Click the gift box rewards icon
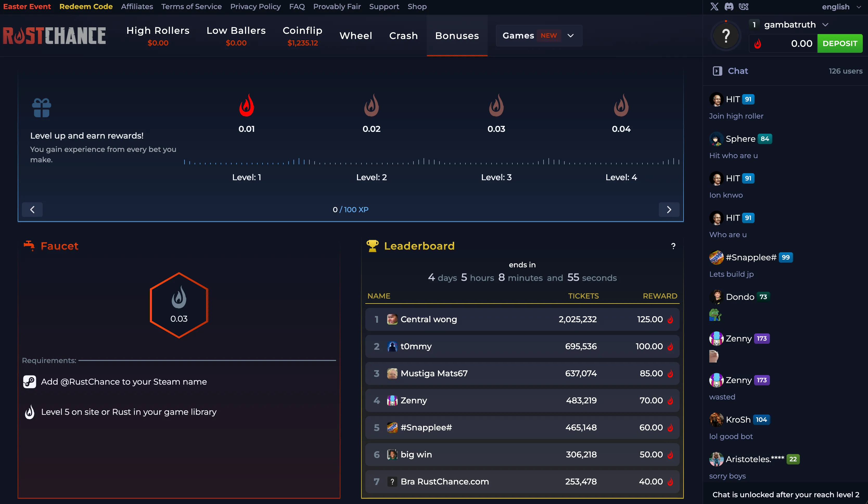This screenshot has height=504, width=868. pyautogui.click(x=42, y=108)
